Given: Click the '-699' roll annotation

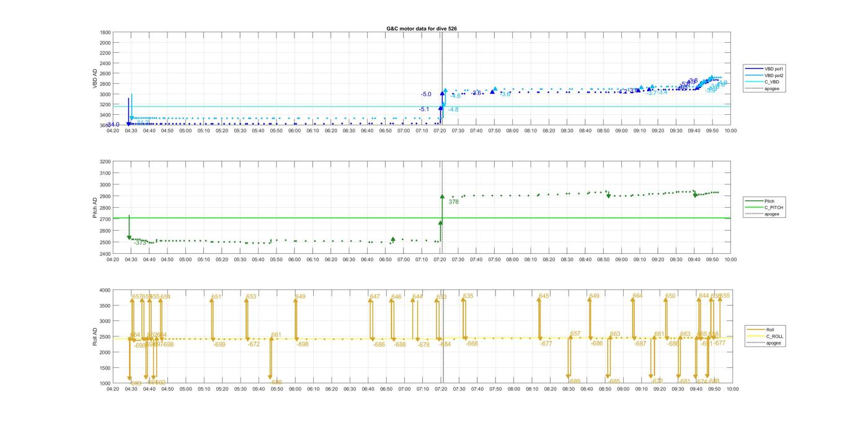Looking at the screenshot, I should click(219, 344).
